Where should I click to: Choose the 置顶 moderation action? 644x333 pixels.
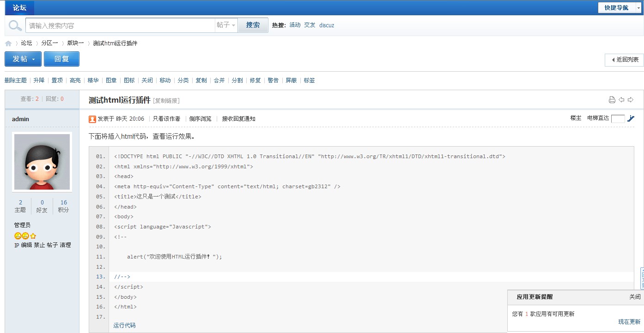coord(57,80)
